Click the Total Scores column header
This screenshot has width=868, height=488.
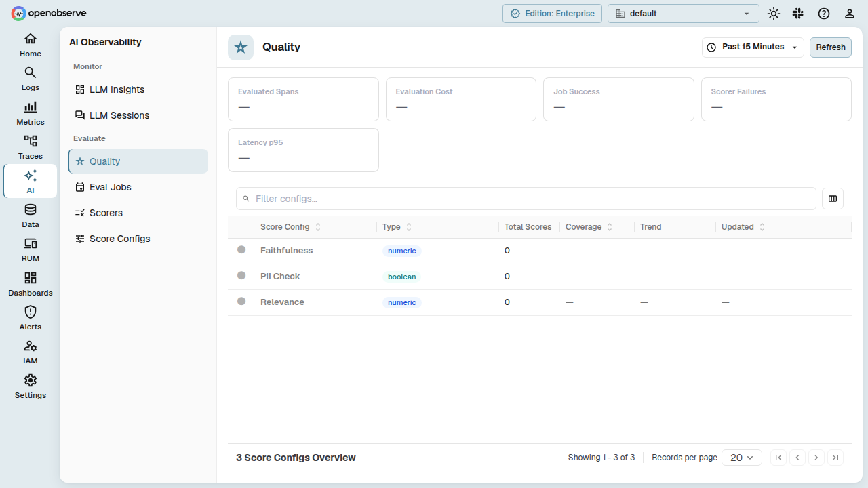(528, 227)
